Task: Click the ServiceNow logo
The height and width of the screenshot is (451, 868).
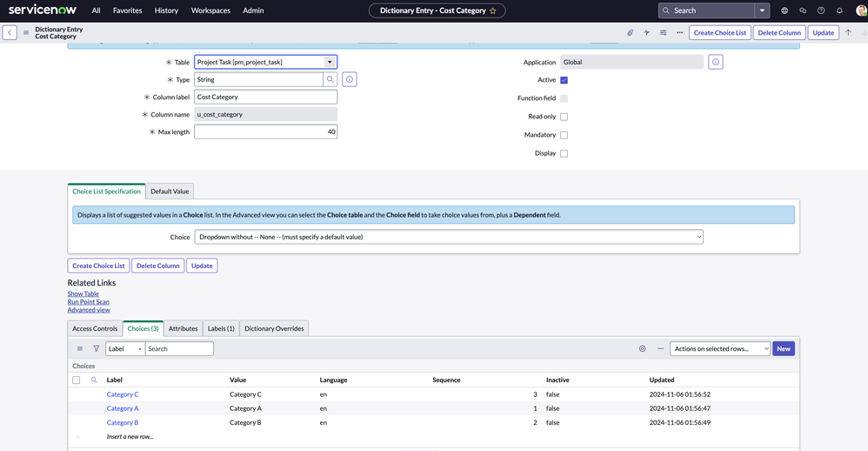Action: coord(43,10)
